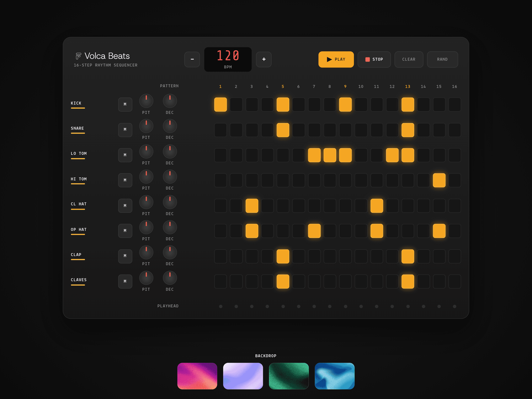This screenshot has height=399, width=532.
Task: Toggle LO TOM step 7 off
Action: 314,155
